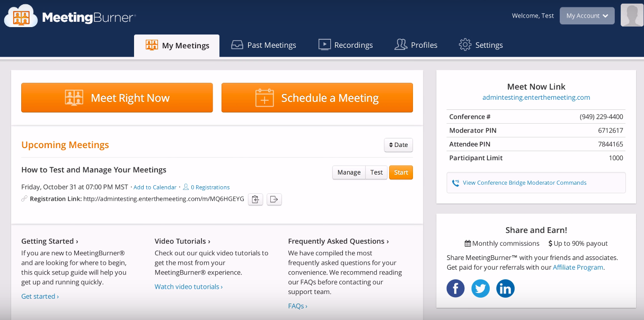Screen dimensions: 644x320
Task: Go to the Profiles tab
Action: (416, 45)
